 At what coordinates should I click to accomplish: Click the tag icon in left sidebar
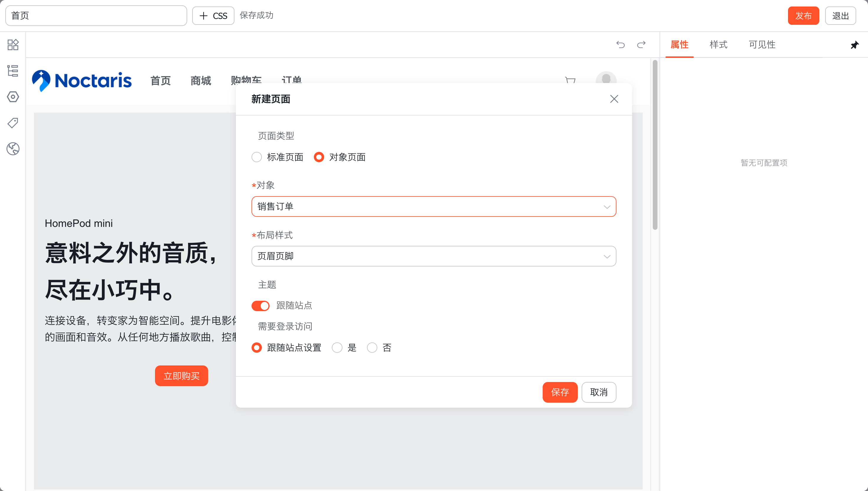(x=13, y=123)
